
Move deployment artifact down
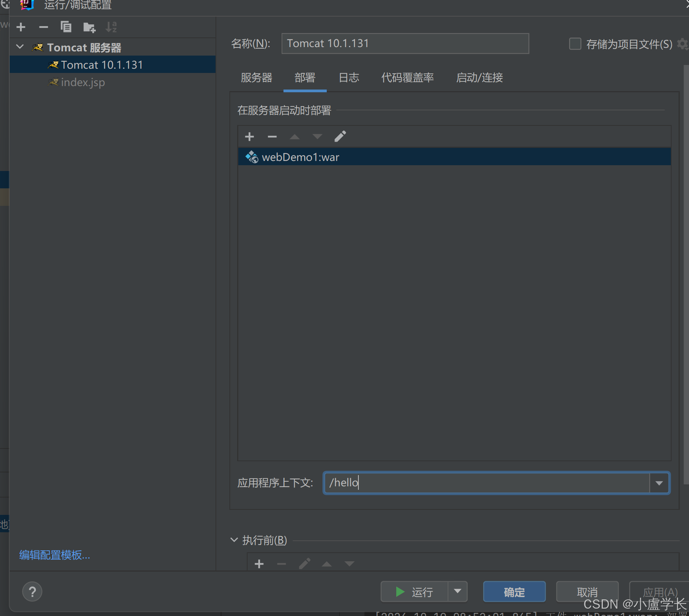(317, 137)
